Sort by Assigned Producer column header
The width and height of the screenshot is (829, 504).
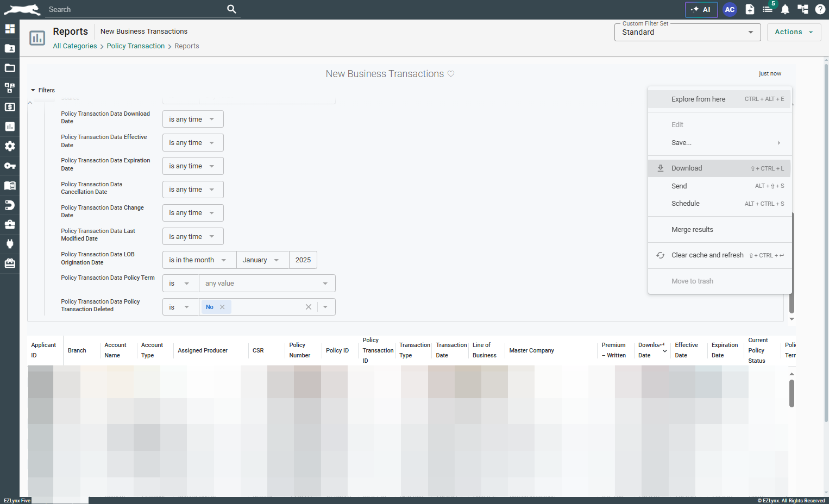pyautogui.click(x=203, y=350)
